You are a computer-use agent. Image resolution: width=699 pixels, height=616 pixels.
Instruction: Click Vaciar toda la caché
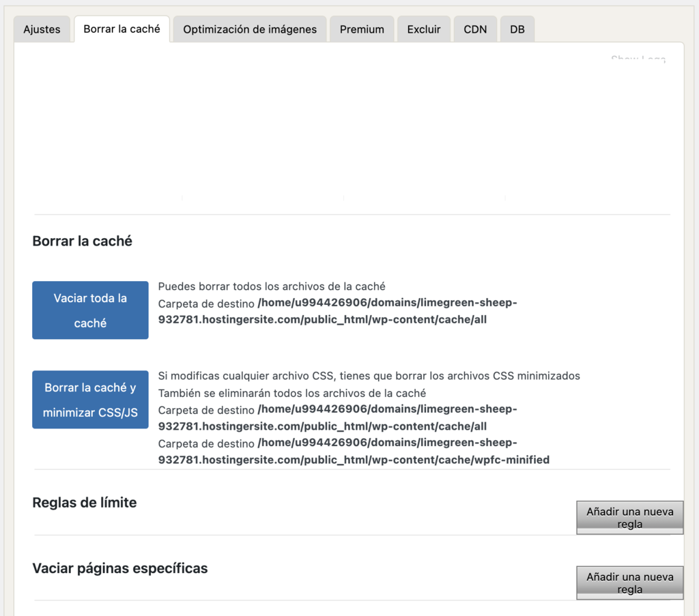tap(89, 310)
